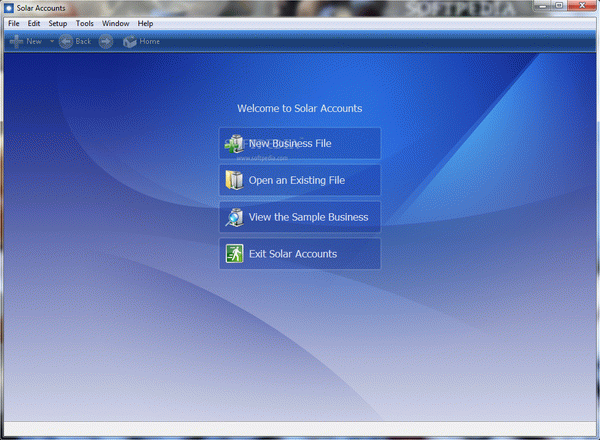This screenshot has height=440, width=600.
Task: Open the Edit menu
Action: click(x=34, y=23)
